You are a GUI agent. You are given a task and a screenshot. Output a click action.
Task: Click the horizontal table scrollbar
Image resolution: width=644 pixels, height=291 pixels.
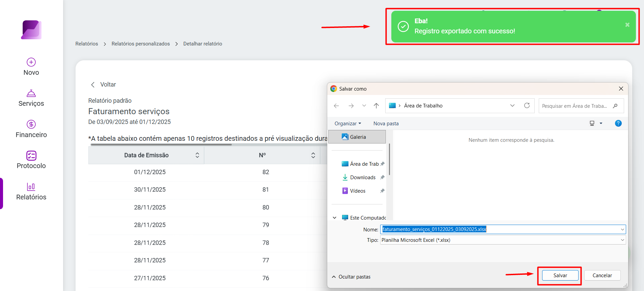click(161, 144)
